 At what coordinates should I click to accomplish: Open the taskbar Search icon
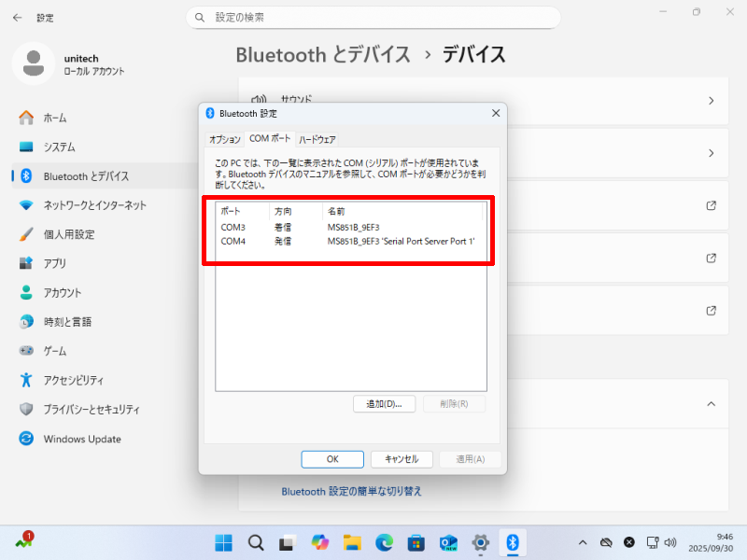[x=256, y=542]
